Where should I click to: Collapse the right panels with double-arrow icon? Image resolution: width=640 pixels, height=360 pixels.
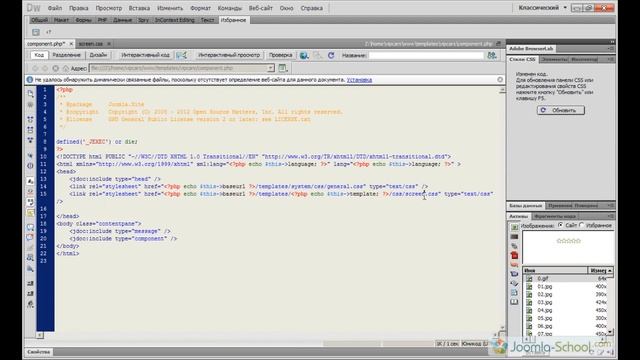pos(612,42)
